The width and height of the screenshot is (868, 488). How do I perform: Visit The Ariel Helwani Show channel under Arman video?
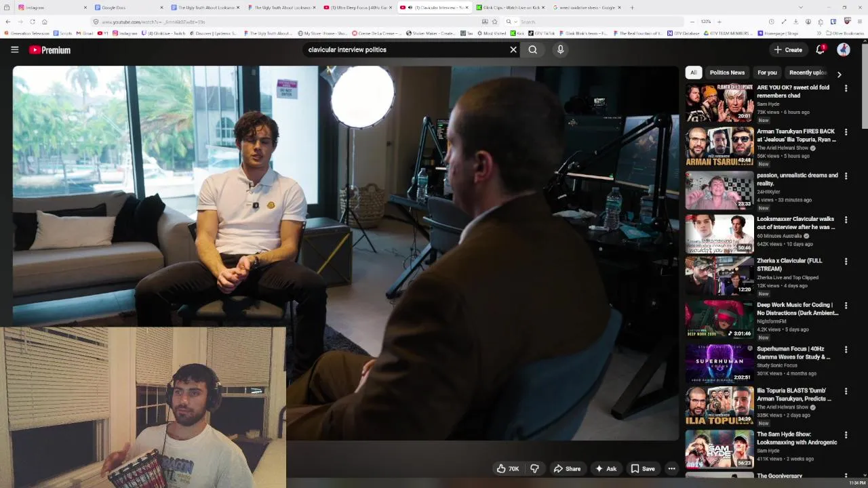[782, 148]
